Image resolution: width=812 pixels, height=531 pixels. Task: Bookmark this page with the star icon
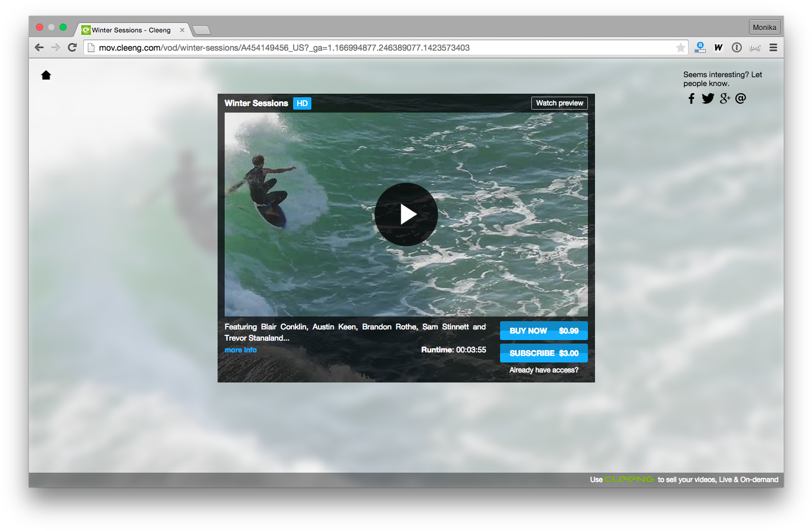680,48
